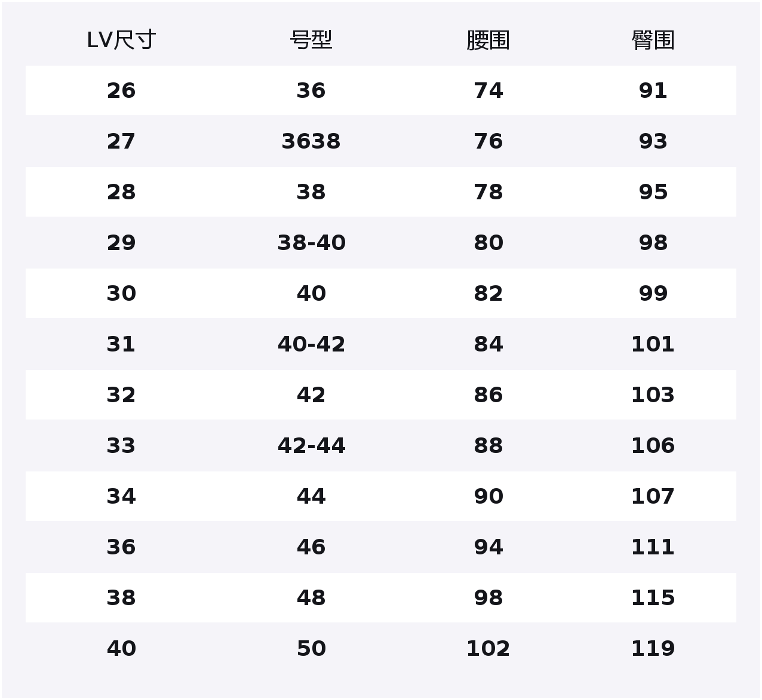Select LV size 31 cell
The width and height of the screenshot is (762, 700).
121,344
